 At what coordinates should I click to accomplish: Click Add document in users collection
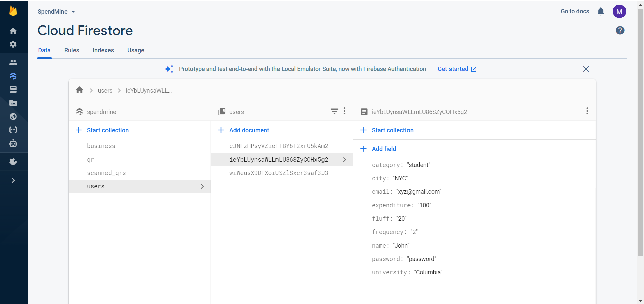coord(249,130)
